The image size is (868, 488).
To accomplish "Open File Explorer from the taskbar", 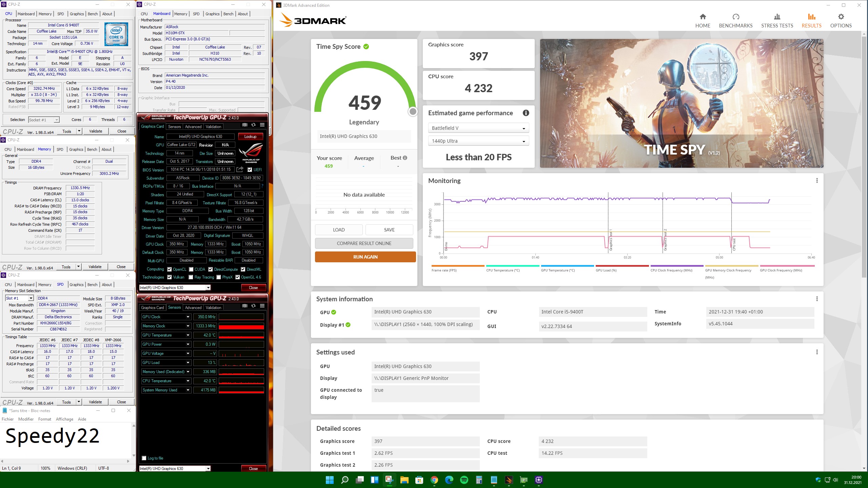I will point(404,480).
